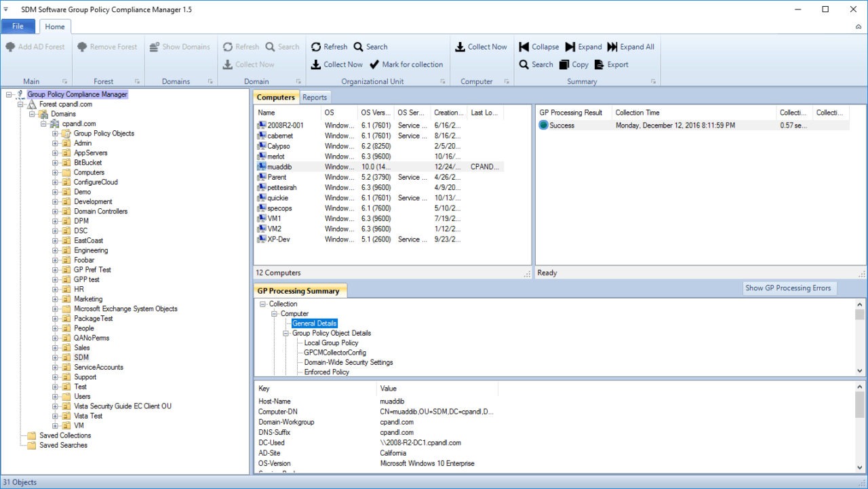Select Saved Collections folder in tree
The width and height of the screenshot is (868, 489).
tap(64, 435)
